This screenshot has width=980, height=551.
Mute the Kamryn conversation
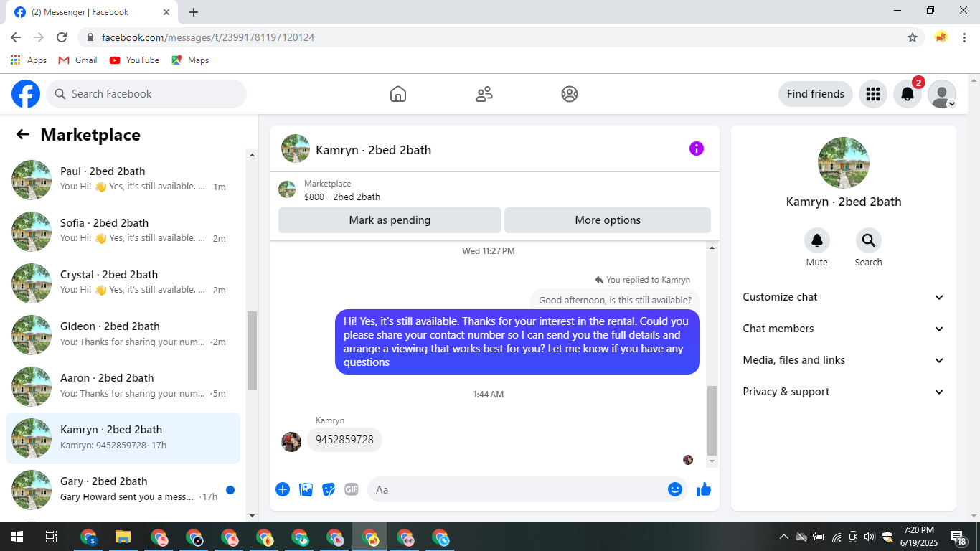816,240
